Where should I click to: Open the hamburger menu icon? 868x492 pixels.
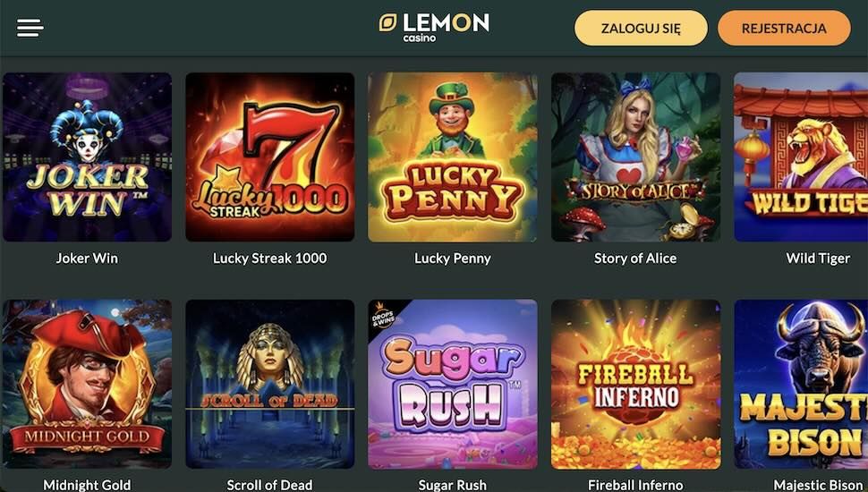[30, 28]
